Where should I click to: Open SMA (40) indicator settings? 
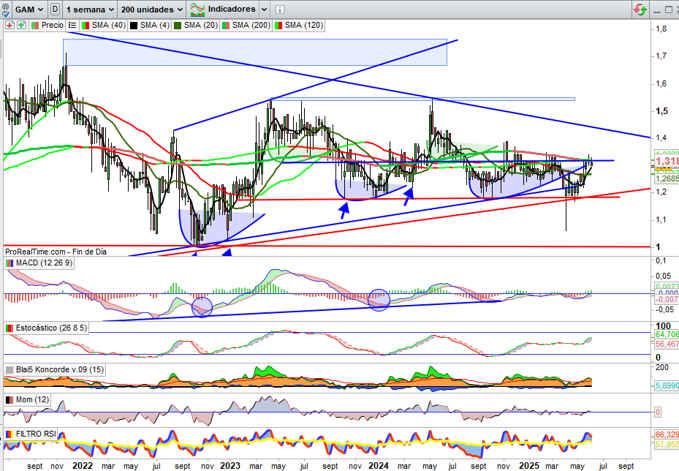(108, 26)
